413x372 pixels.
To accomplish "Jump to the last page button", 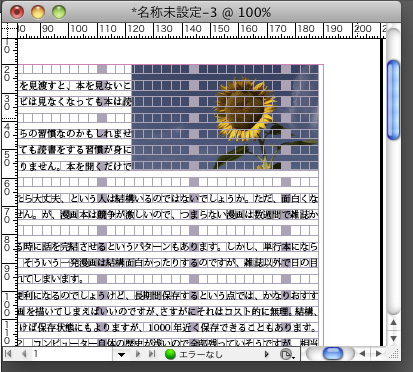I will (152, 354).
